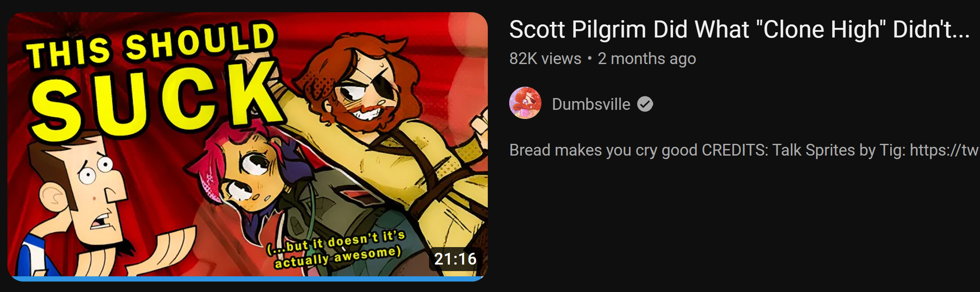Click the 82K views count text
980x292 pixels.
(x=545, y=58)
